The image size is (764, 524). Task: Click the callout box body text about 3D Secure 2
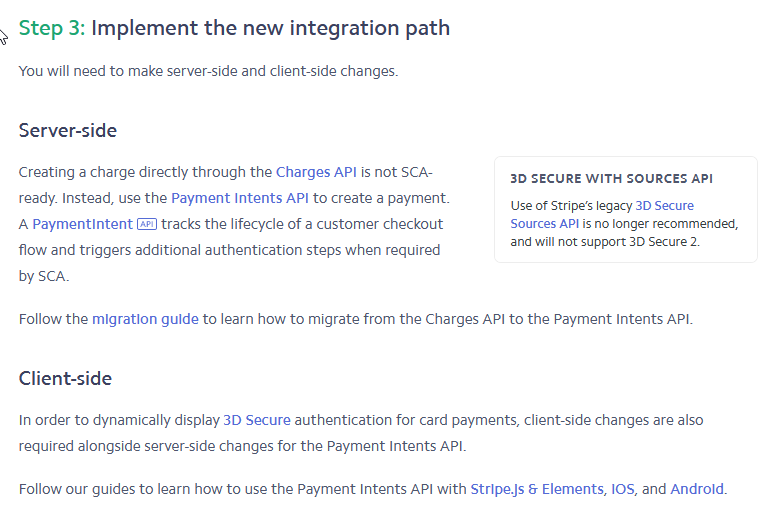point(624,224)
